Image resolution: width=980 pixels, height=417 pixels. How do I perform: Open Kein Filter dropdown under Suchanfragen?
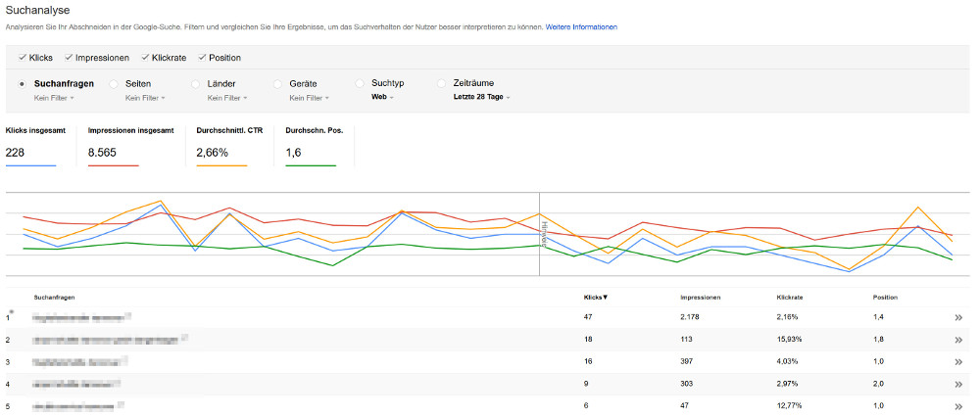pos(55,98)
